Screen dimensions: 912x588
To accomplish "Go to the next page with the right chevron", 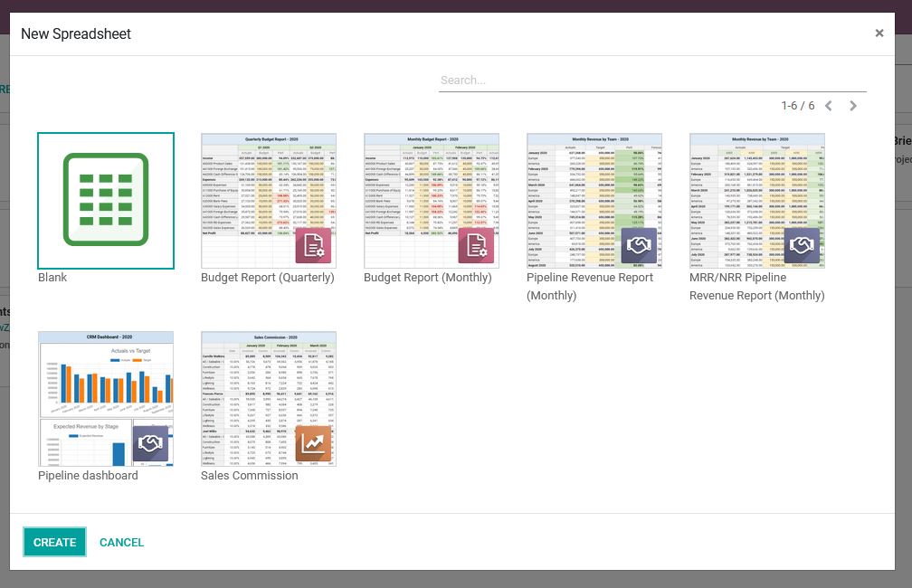I will (853, 106).
